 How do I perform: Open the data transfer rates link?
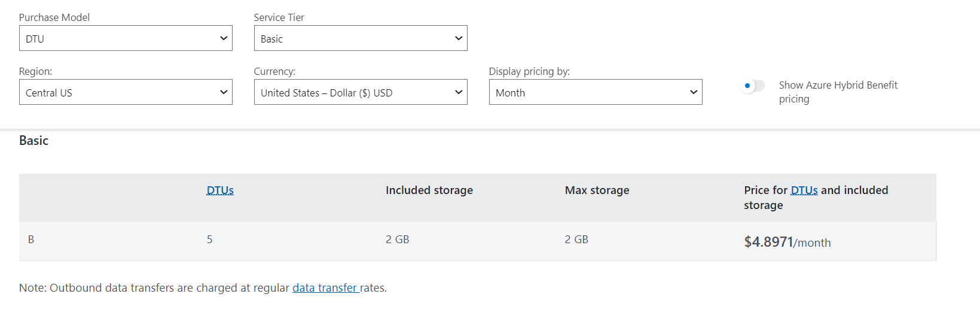point(326,288)
